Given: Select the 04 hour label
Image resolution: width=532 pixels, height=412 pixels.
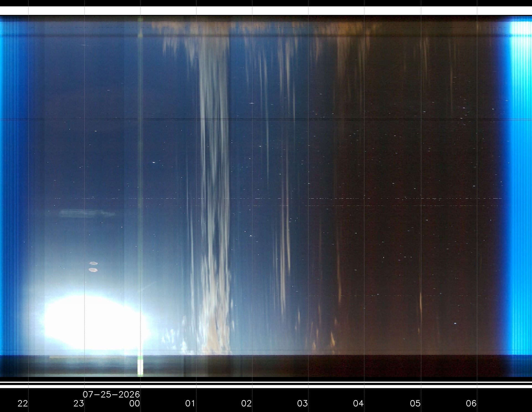Looking at the screenshot, I should click(x=358, y=403).
